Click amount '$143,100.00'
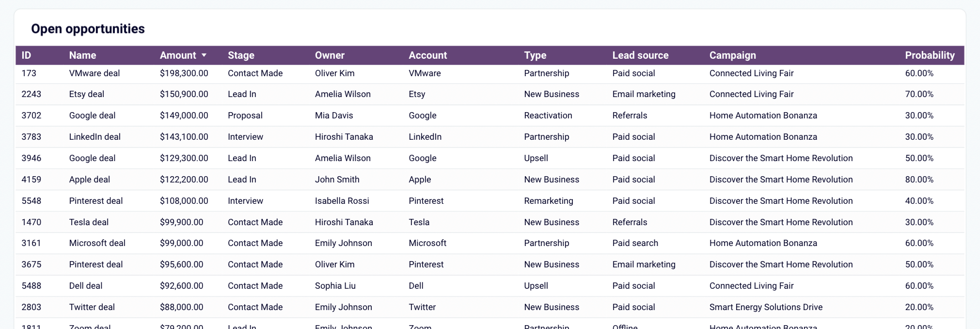This screenshot has width=980, height=329. 184,137
